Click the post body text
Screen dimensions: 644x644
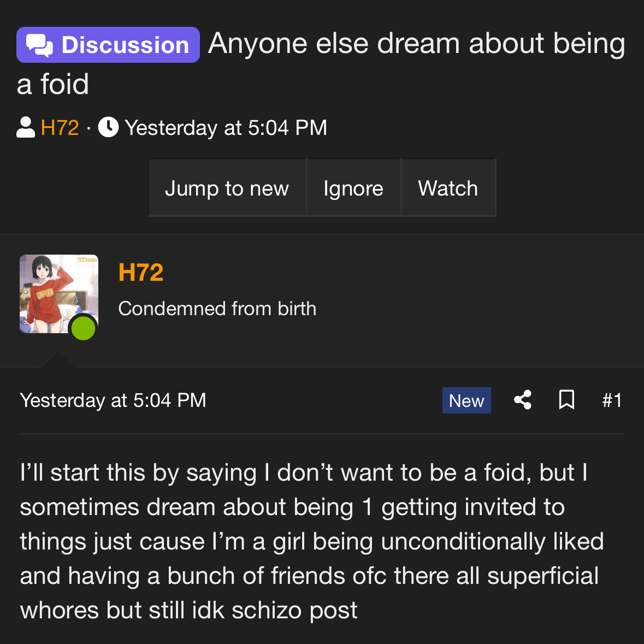pyautogui.click(x=312, y=541)
